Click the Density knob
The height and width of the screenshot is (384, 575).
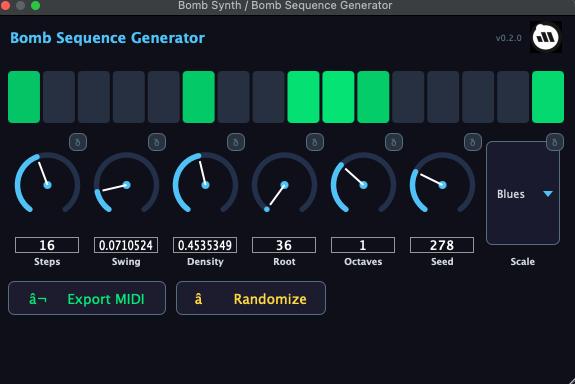205,184
